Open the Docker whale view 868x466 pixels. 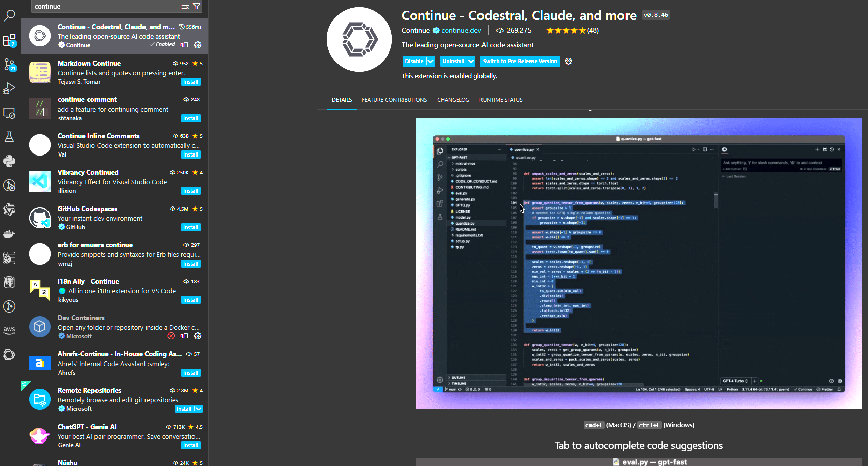(9, 234)
